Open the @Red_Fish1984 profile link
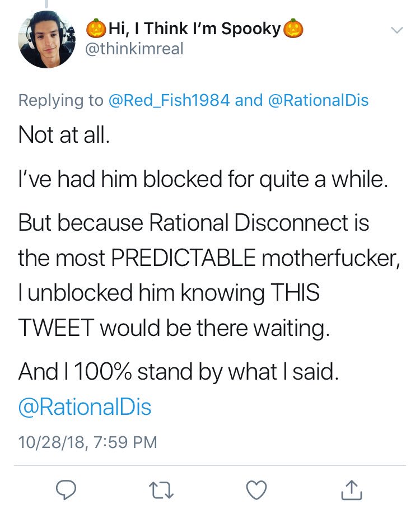This screenshot has height=509, width=420. (x=168, y=100)
